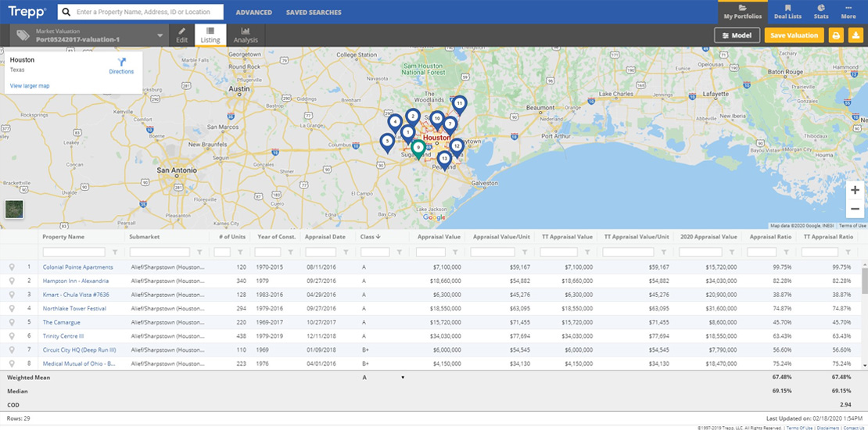Select map marker number 11

click(x=459, y=103)
